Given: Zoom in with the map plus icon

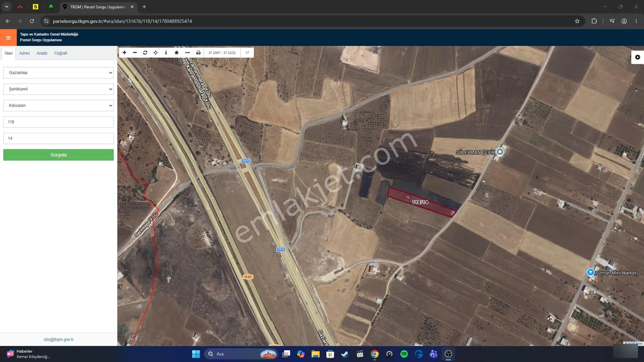Looking at the screenshot, I should point(124,53).
